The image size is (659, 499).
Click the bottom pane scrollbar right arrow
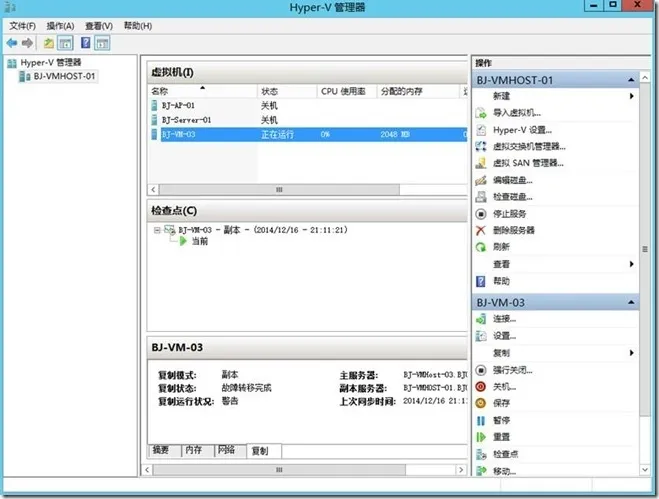pyautogui.click(x=461, y=470)
